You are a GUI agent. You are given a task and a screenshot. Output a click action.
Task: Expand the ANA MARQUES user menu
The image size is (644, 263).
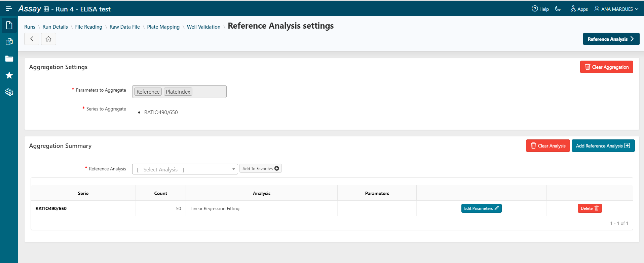616,9
